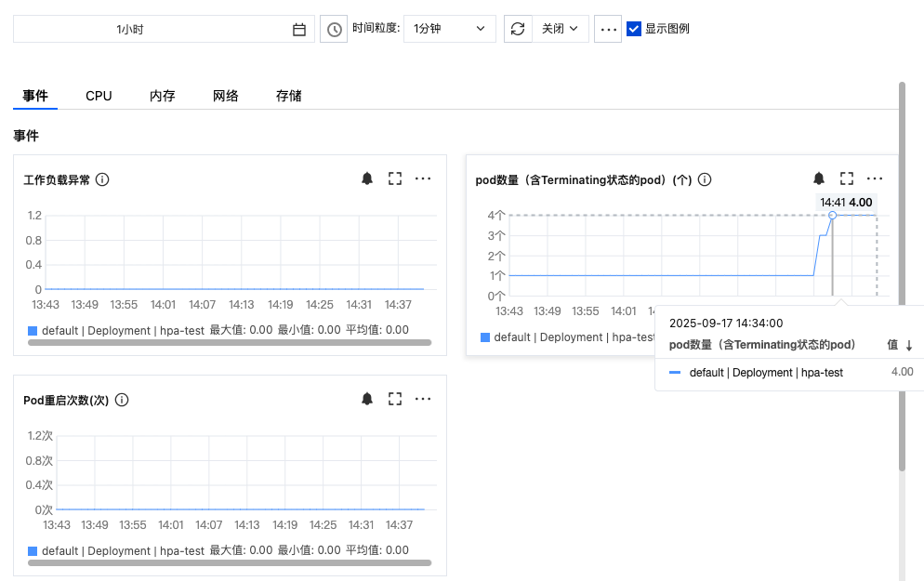The image size is (924, 581).
Task: Expand 工作负载异常 chart to fullscreen
Action: [395, 178]
